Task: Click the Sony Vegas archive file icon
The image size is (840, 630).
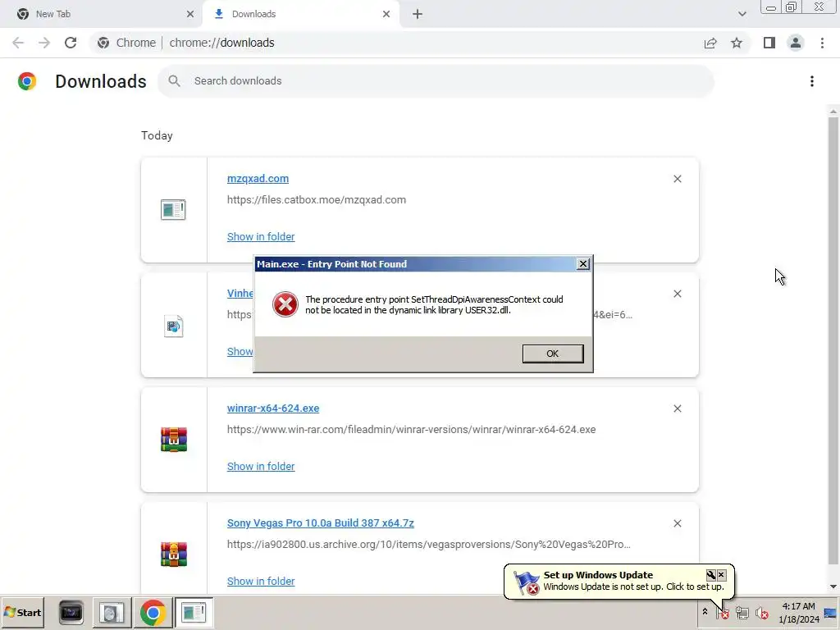Action: [x=174, y=554]
